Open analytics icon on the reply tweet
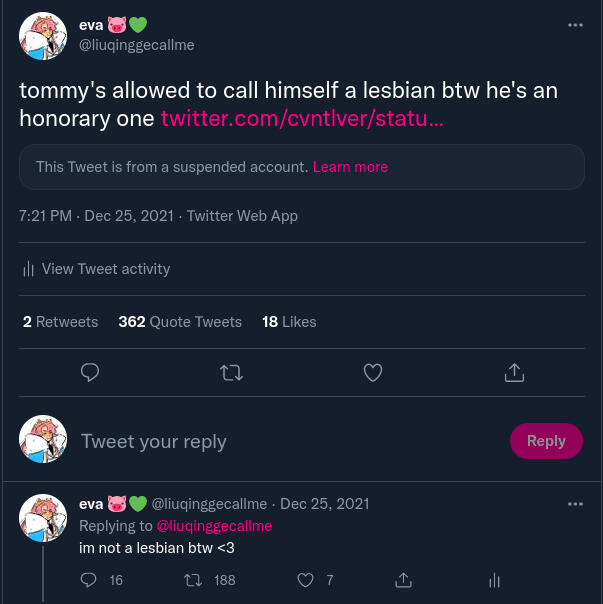 pyautogui.click(x=493, y=580)
